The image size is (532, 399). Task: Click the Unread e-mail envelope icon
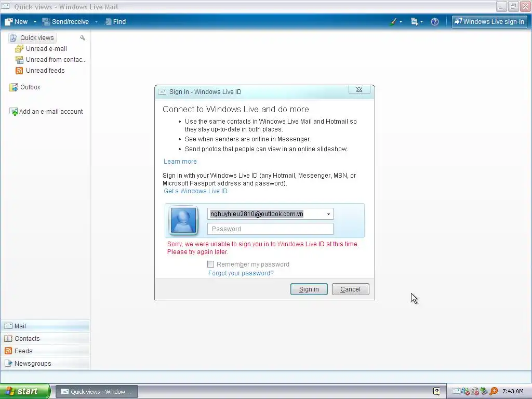[x=19, y=49]
